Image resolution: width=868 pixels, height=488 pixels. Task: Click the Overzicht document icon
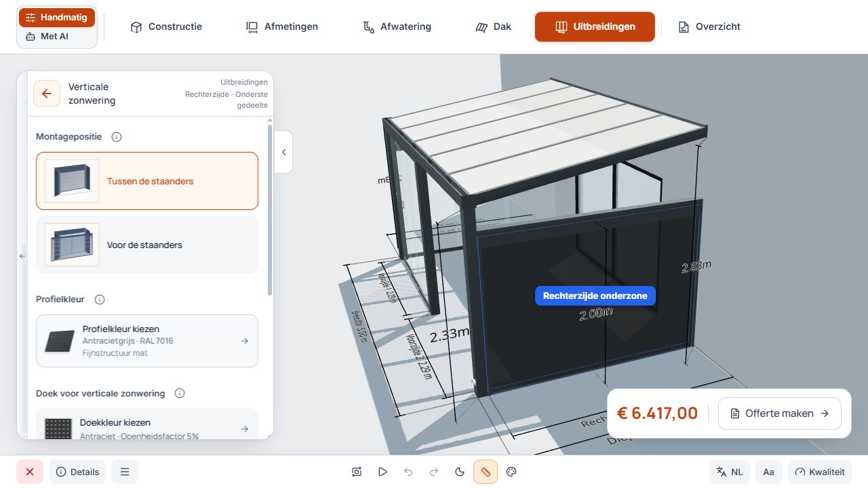[x=684, y=27]
